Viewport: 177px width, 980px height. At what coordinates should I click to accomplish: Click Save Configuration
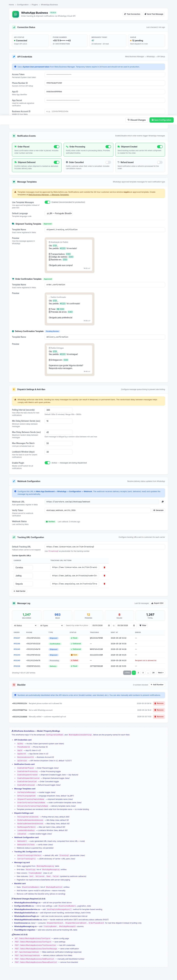pos(161,120)
